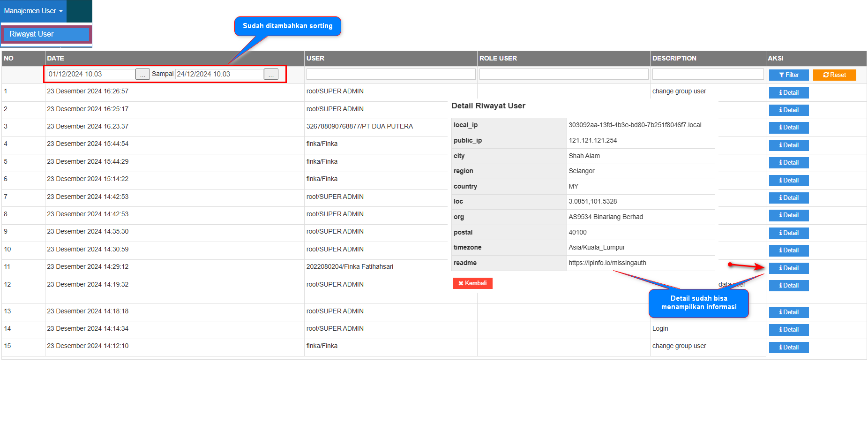This screenshot has height=440, width=868.
Task: Focus the DESCRIPTION filter text box
Action: pyautogui.click(x=708, y=74)
